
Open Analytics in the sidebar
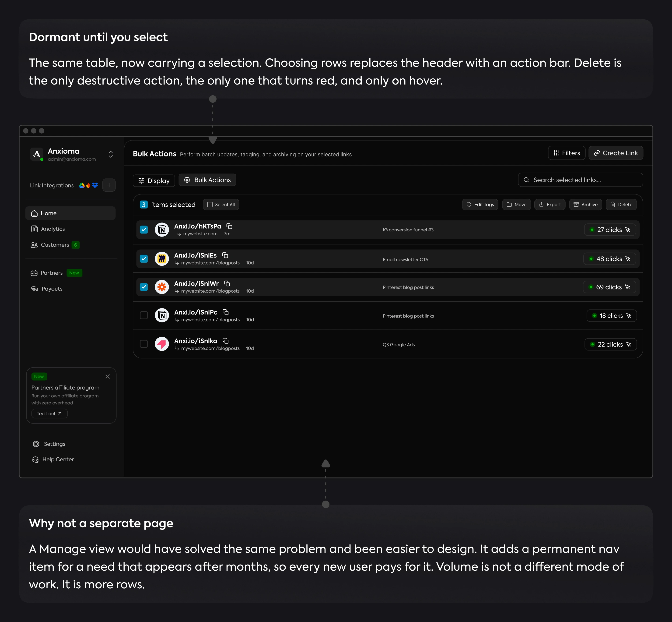[x=48, y=229]
